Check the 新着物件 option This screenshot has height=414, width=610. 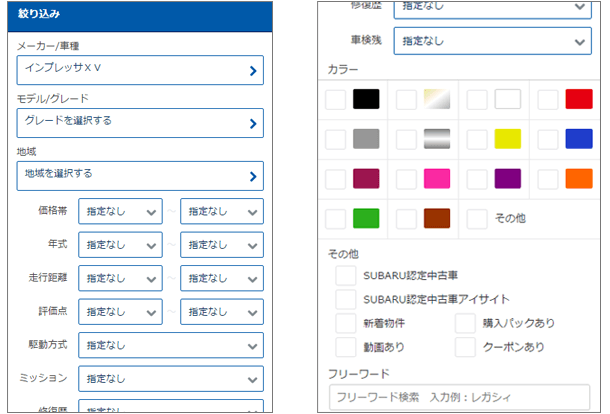346,323
